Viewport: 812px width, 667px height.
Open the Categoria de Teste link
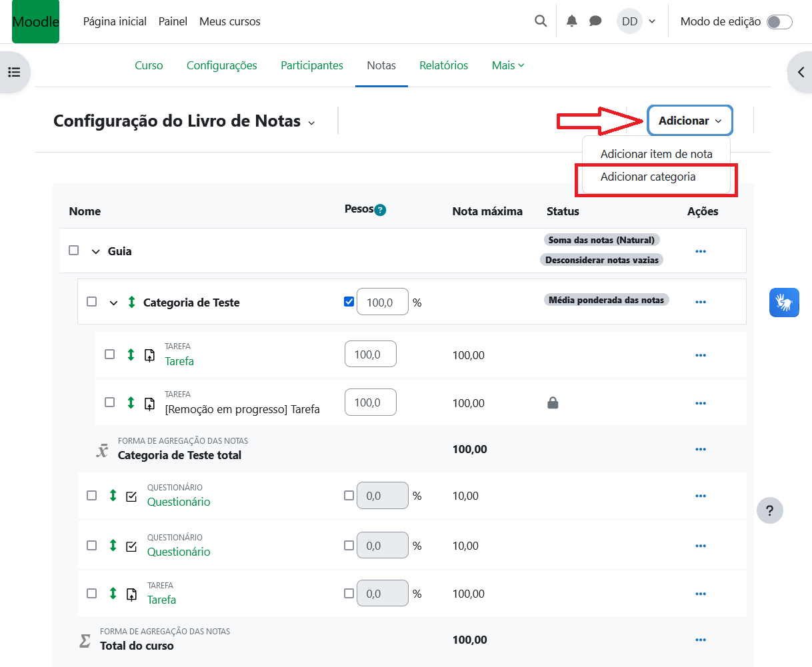pyautogui.click(x=191, y=303)
